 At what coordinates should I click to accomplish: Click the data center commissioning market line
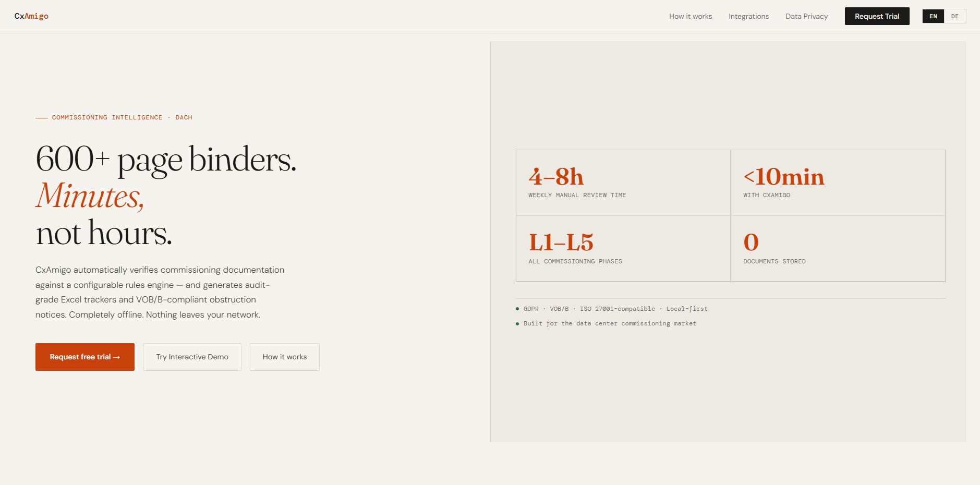coord(609,323)
